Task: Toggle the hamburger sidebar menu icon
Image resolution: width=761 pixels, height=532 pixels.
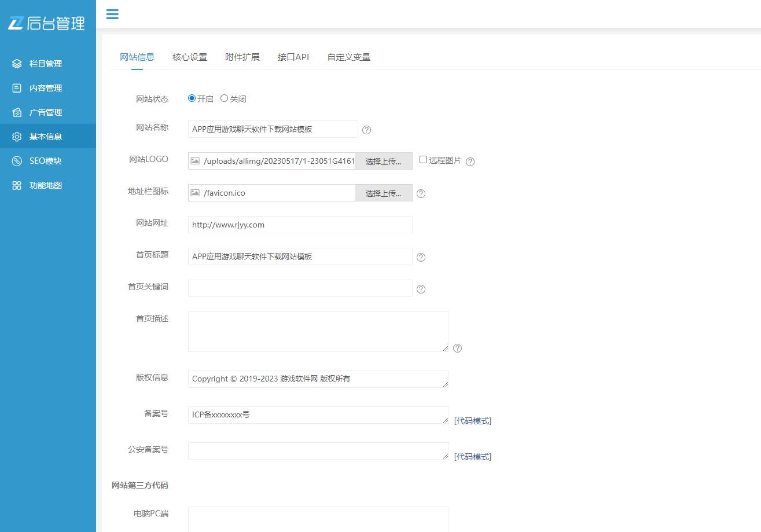Action: click(112, 14)
